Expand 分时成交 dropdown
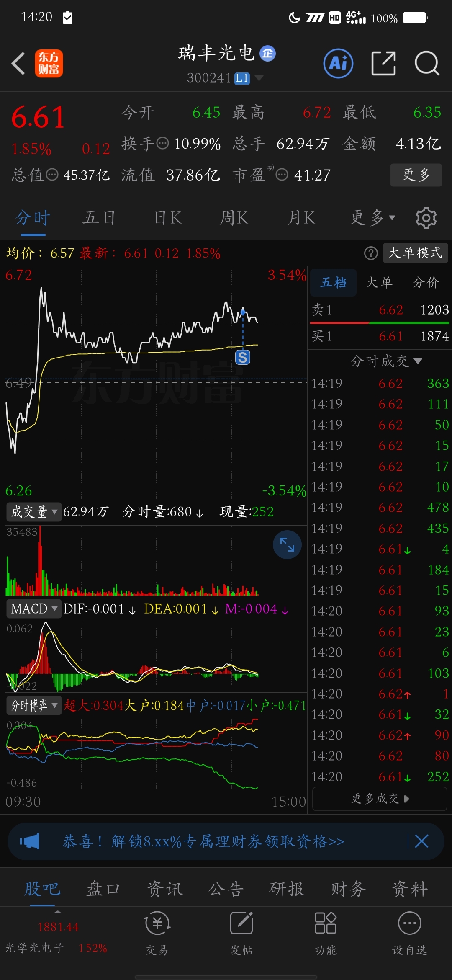The height and width of the screenshot is (980, 452). pos(386,361)
